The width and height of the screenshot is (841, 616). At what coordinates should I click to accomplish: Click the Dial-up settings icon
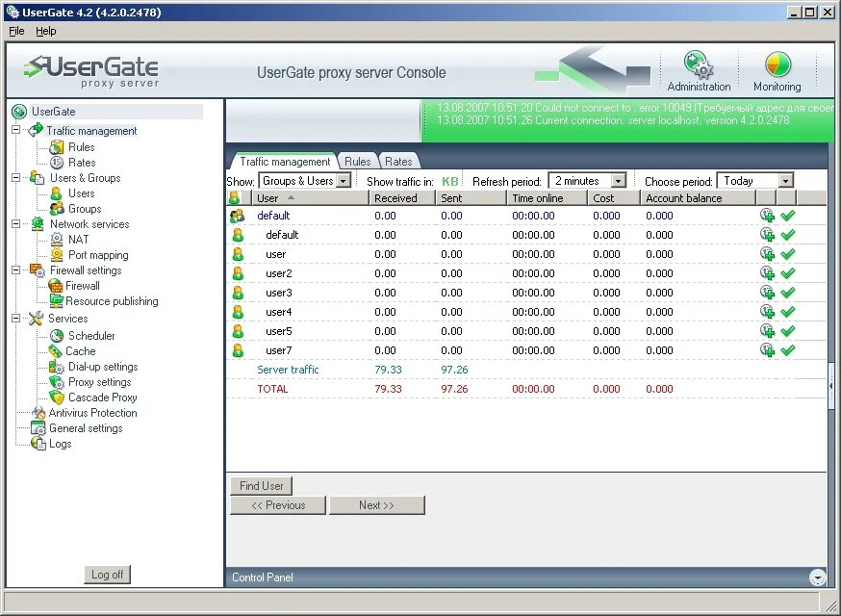coord(57,367)
